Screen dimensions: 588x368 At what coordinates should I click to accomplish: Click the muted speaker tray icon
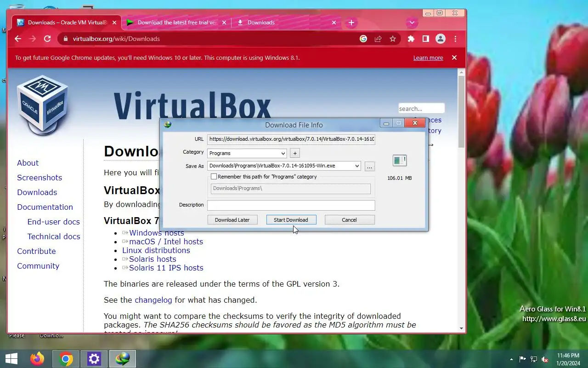[x=545, y=359]
